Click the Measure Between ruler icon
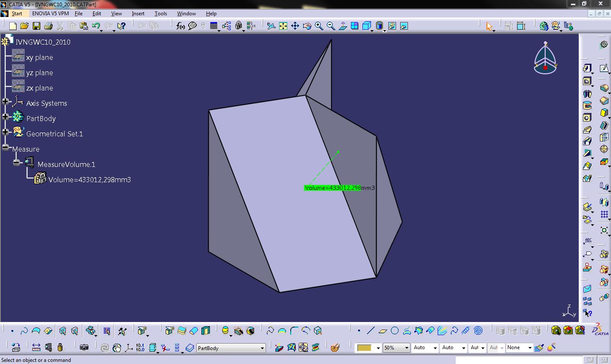 [36, 347]
